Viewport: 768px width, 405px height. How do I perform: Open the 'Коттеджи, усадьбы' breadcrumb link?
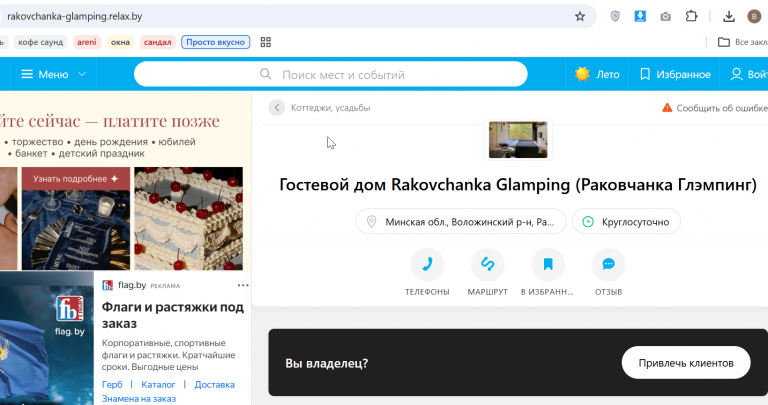pos(331,108)
